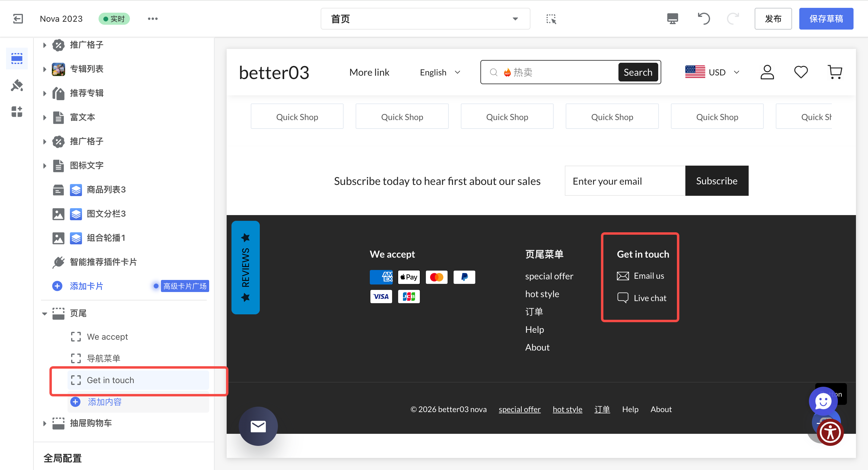Open the shopping cart icon
This screenshot has width=868, height=470.
pyautogui.click(x=835, y=72)
